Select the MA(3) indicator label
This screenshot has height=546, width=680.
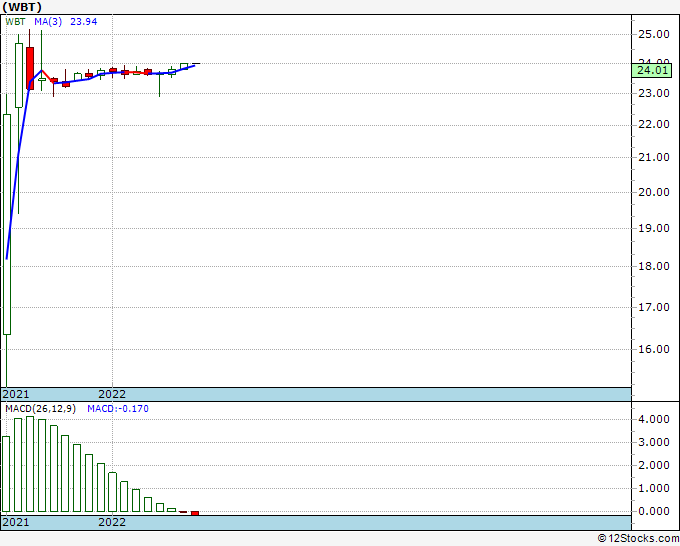point(48,22)
